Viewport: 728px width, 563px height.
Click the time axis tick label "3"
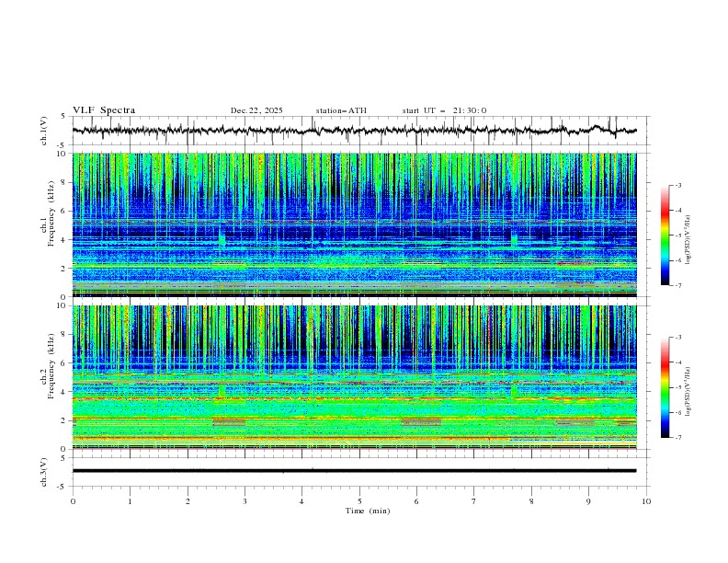(245, 501)
